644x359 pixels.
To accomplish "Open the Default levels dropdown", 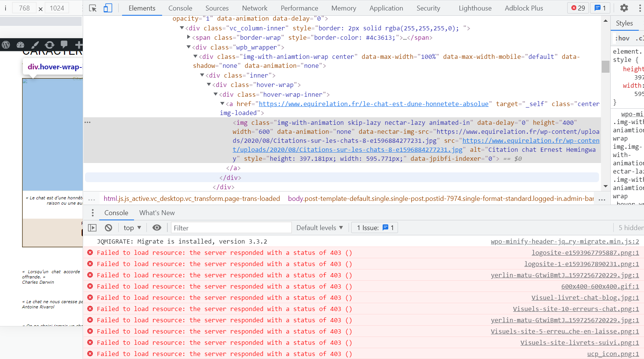I will coord(319,228).
